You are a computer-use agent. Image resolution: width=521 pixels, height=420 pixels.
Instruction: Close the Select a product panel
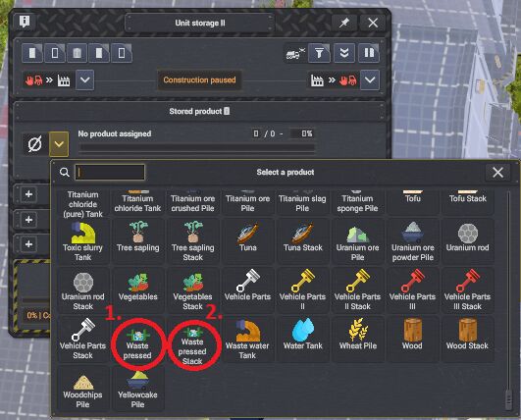[x=497, y=172]
